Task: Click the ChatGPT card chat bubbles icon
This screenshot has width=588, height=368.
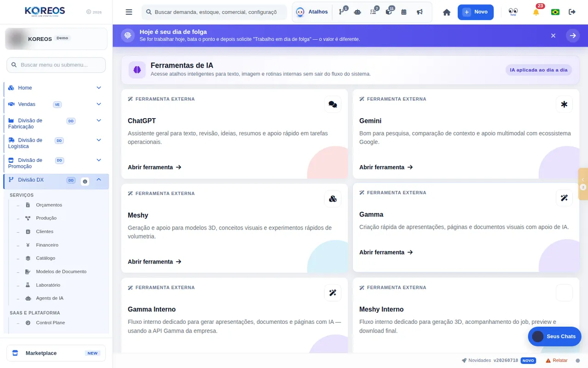Action: tap(333, 104)
